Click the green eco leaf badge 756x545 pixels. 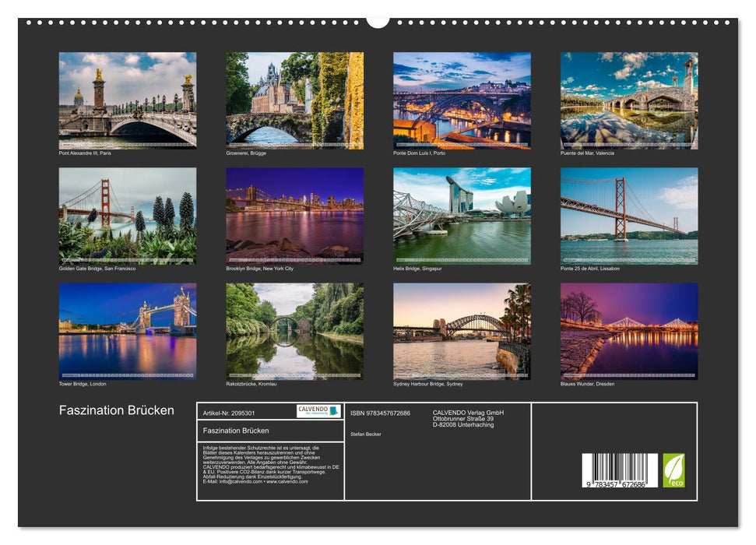tap(674, 470)
